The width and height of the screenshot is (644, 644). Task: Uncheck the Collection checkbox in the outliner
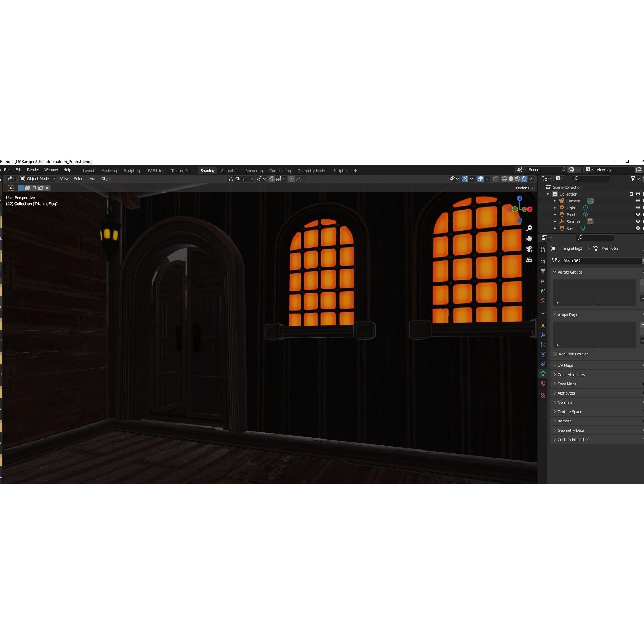(631, 194)
